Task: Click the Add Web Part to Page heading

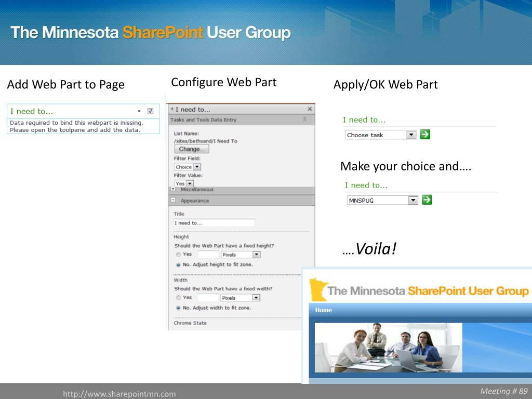Action: [x=66, y=85]
